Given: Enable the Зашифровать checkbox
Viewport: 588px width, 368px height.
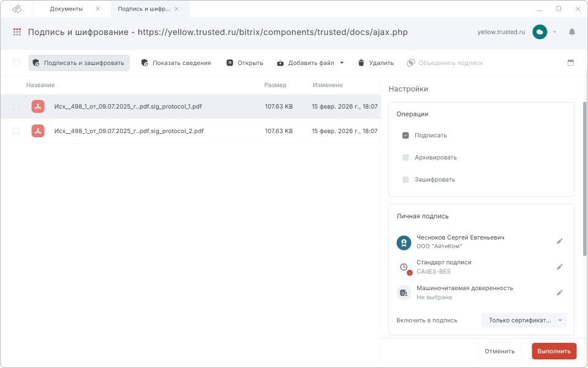Looking at the screenshot, I should click(405, 180).
